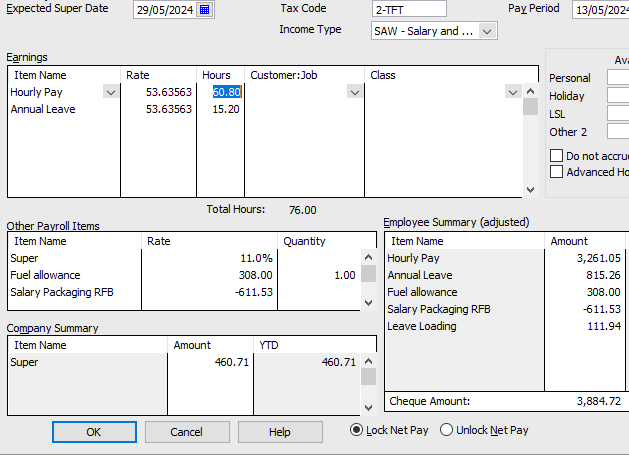Click Salary Packaging RFB in Employee Summary
This screenshot has width=629, height=455.
pos(438,309)
